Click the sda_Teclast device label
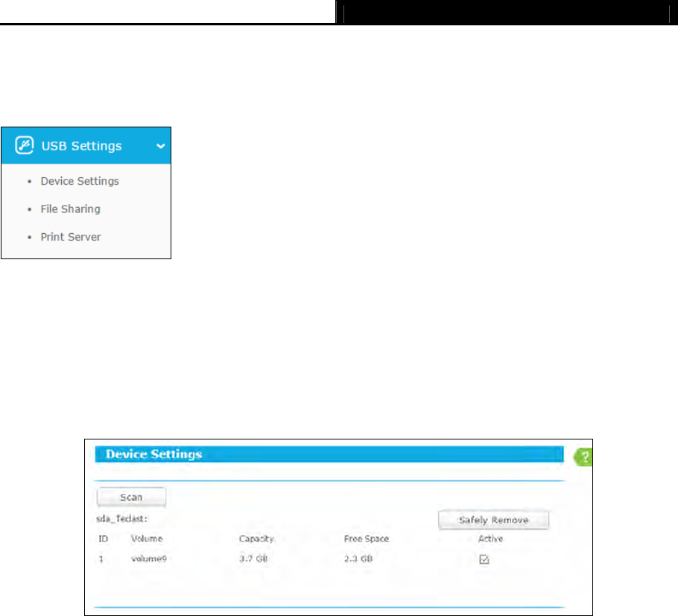The width and height of the screenshot is (678, 616). [x=121, y=518]
